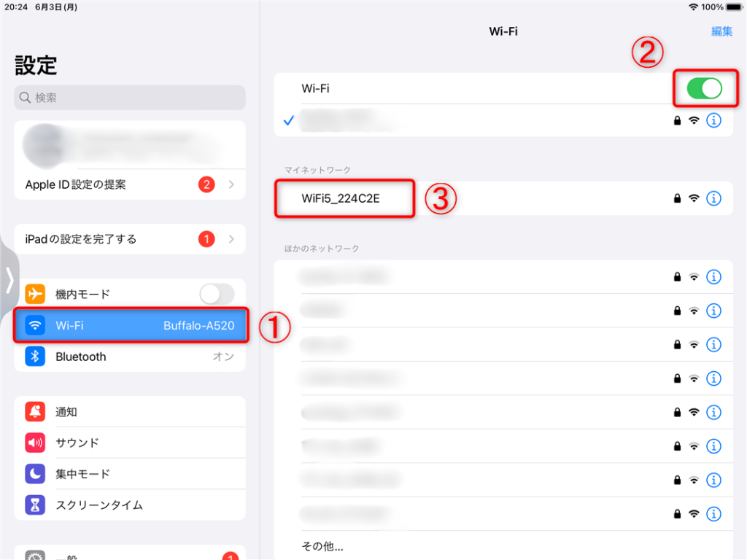This screenshot has height=560, width=747.
Task: Open Screen Time hourglass icon (スクリーンタイム)
Action: click(x=35, y=505)
